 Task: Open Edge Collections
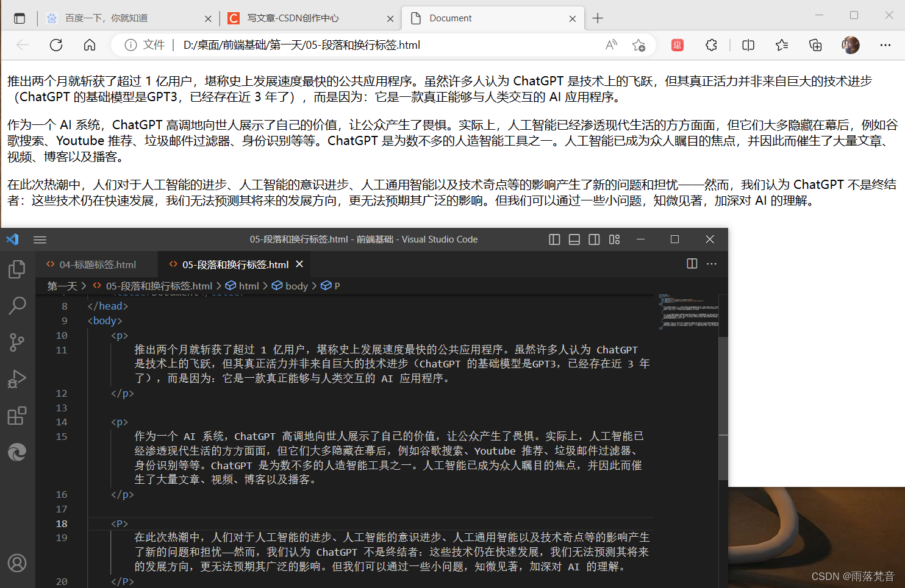[815, 45]
